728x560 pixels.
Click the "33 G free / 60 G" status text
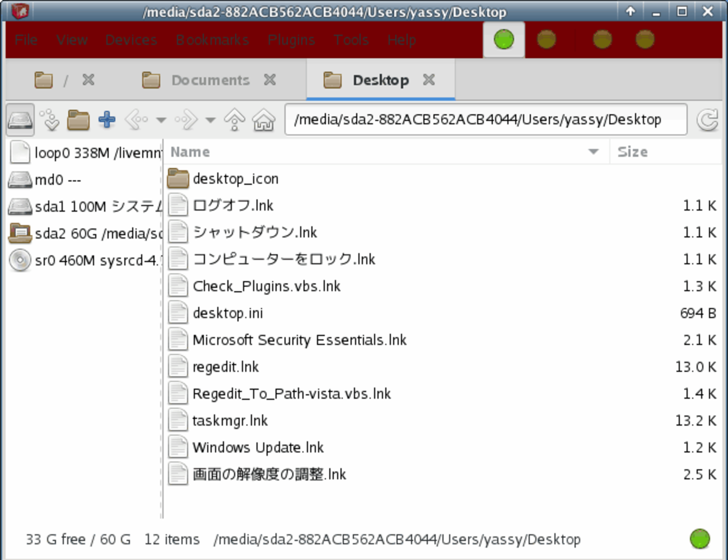pos(78,539)
